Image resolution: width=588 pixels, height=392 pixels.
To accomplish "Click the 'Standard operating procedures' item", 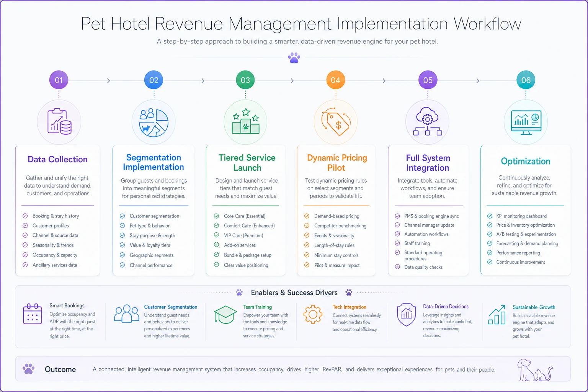I will 423,256.
